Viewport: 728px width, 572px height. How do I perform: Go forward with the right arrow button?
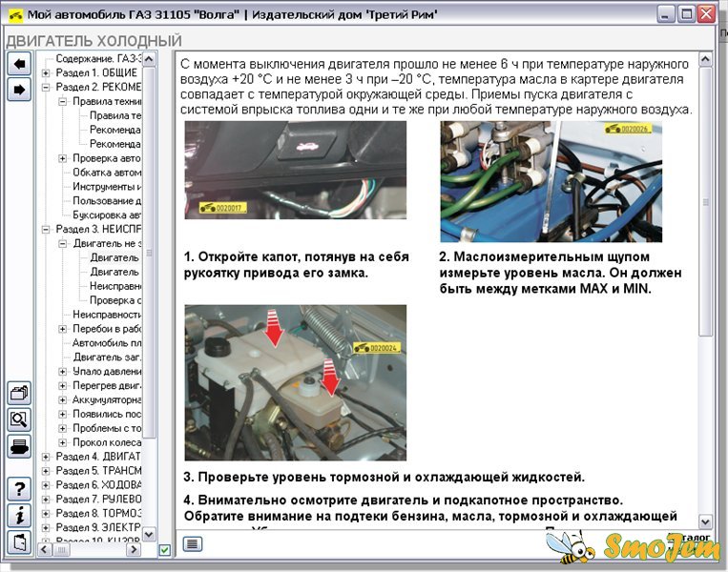(x=19, y=90)
